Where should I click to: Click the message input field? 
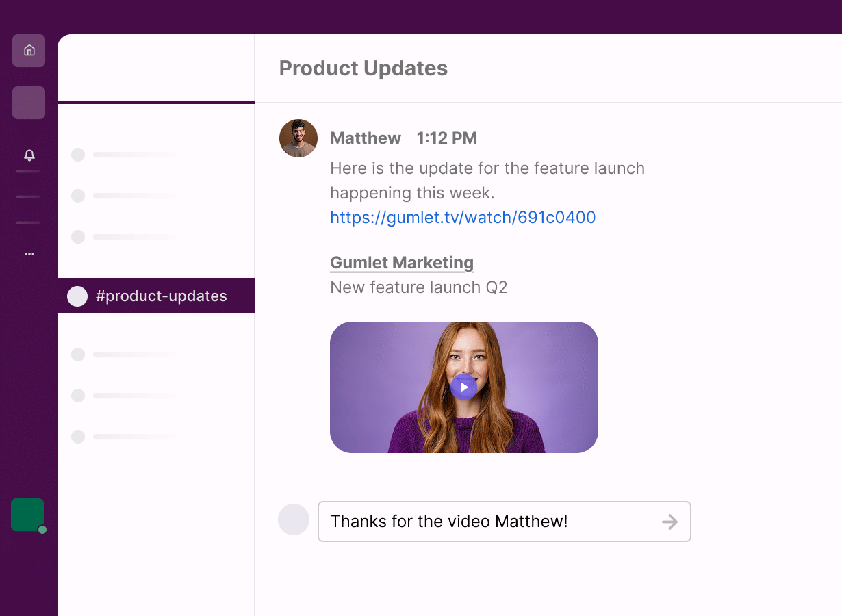pos(486,522)
